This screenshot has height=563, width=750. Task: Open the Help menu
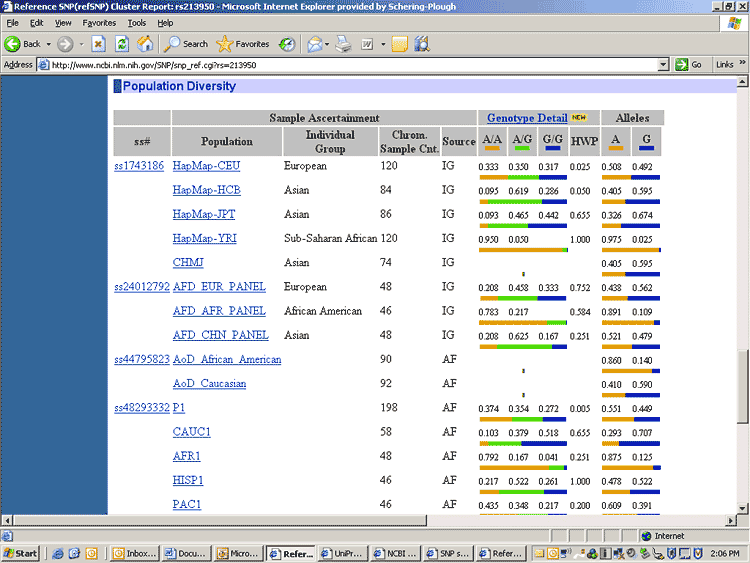(x=165, y=23)
